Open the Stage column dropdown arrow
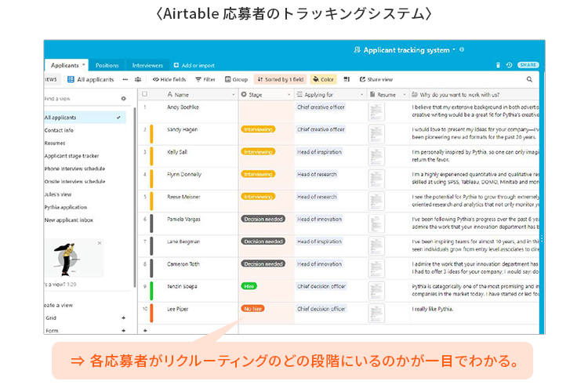This screenshot has height=392, width=588. 289,95
